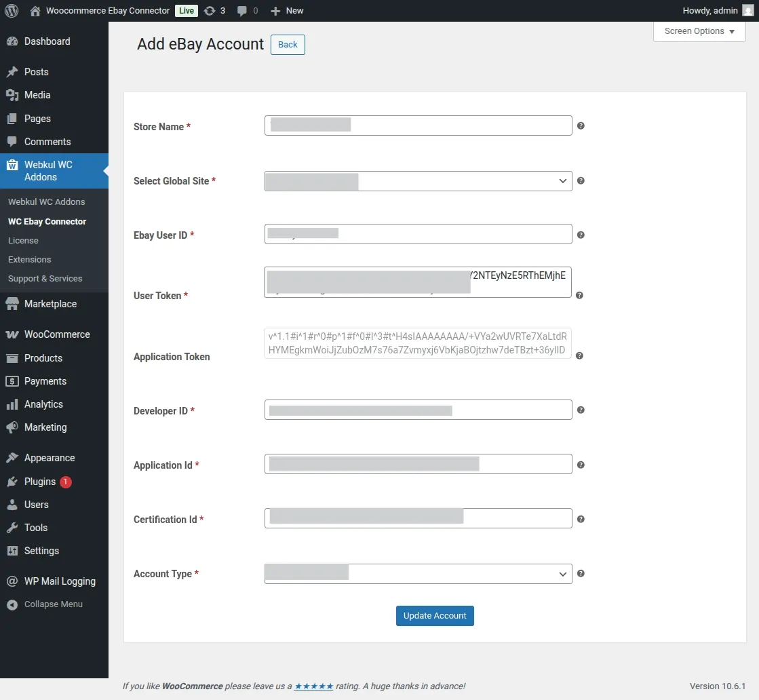Screen dimensions: 759x700
Task: Click the Developer ID input field
Action: click(x=419, y=410)
